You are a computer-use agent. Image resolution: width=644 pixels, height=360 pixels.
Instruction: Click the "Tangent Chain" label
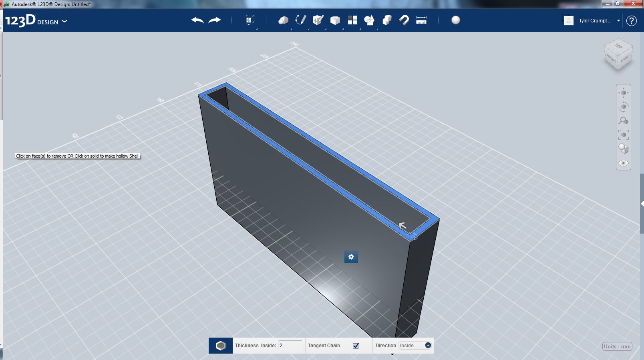click(324, 346)
